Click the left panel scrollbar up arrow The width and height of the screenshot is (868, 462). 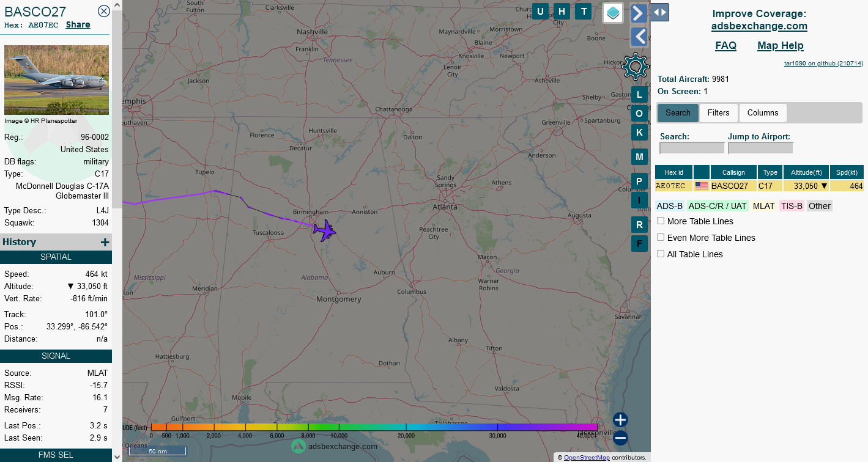117,5
